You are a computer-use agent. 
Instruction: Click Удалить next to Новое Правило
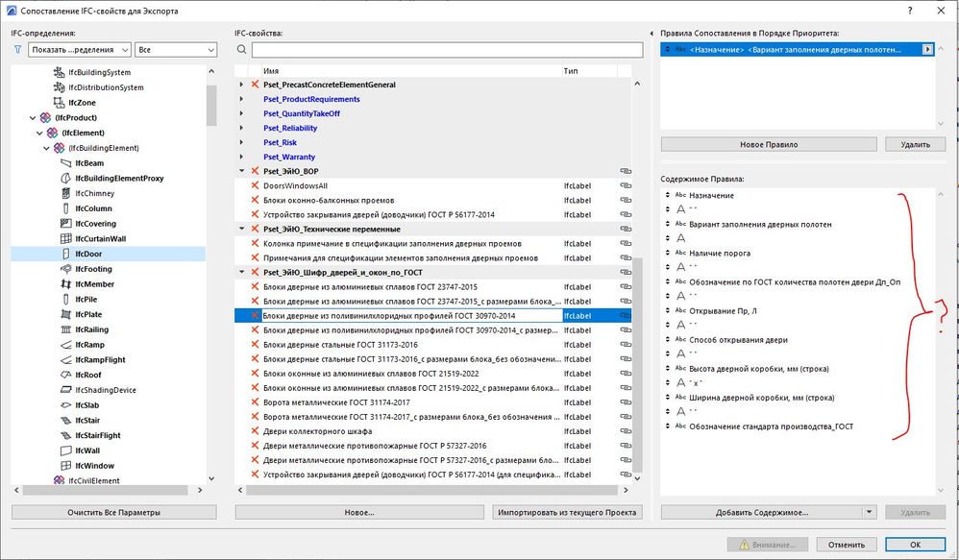916,144
